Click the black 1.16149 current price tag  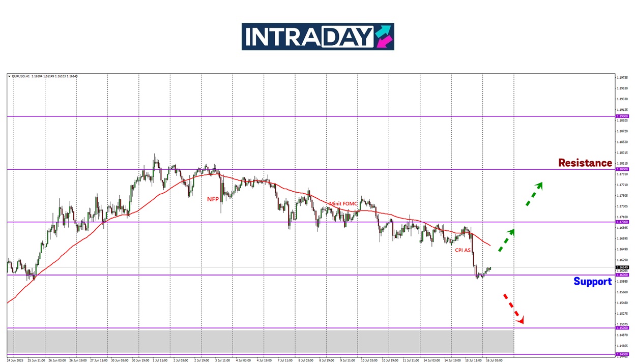pos(622,267)
